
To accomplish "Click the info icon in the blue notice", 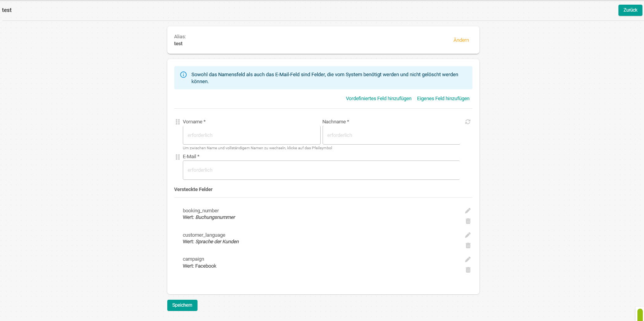I will 184,75.
